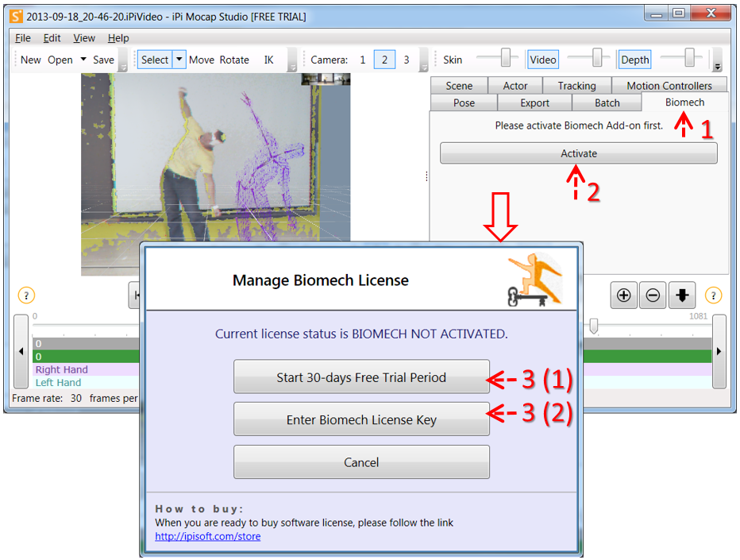Cancel the Manage Biomech License dialog
This screenshot has width=740, height=560.
pyautogui.click(x=361, y=462)
